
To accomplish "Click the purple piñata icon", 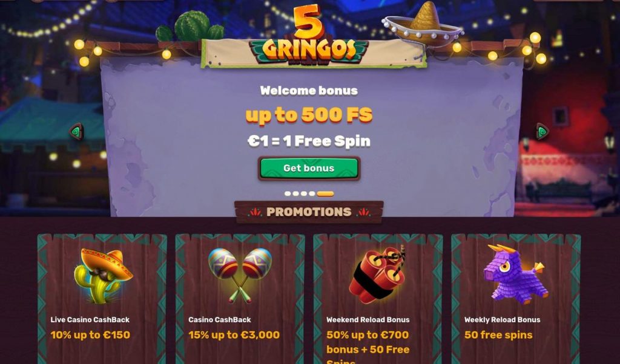I will tap(516, 273).
